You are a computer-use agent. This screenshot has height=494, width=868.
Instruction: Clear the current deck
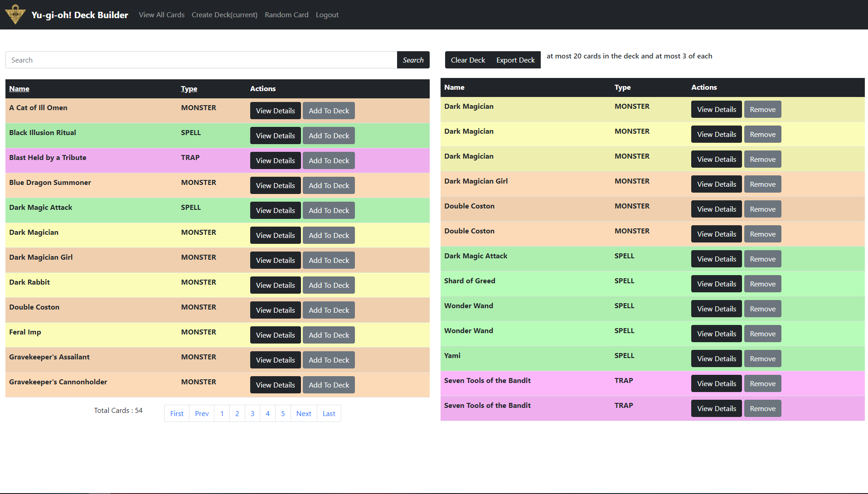(x=467, y=59)
